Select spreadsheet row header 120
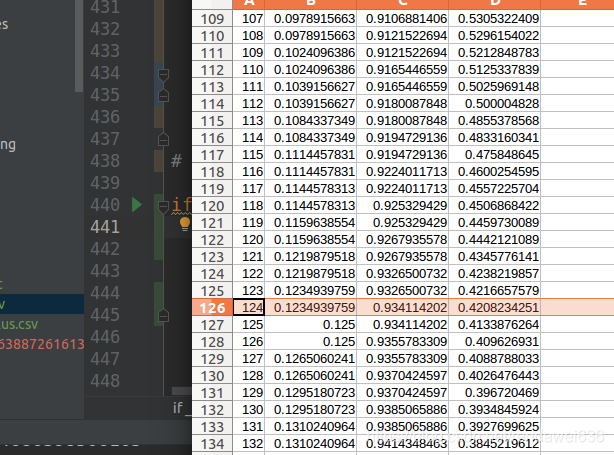Screen dimensions: 614x455 [212, 206]
